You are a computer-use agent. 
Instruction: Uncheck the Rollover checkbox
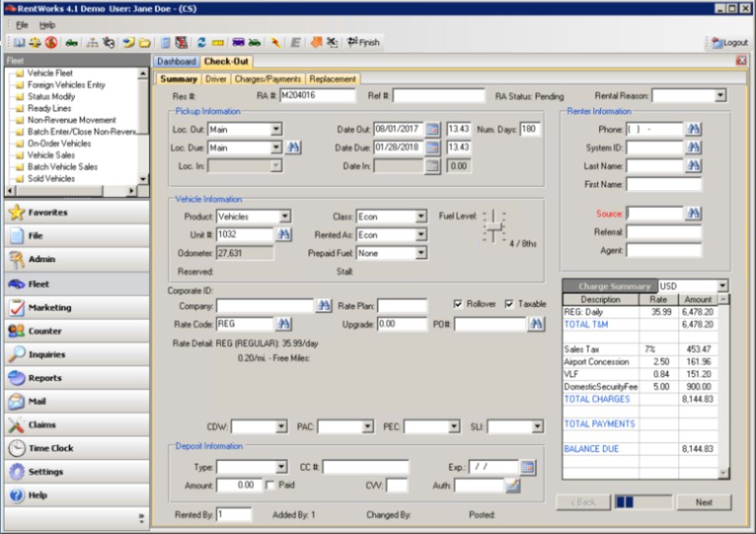click(458, 304)
